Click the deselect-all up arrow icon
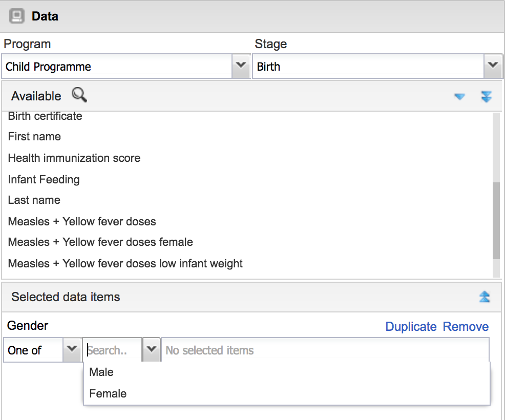The height and width of the screenshot is (420, 505). pos(484,297)
